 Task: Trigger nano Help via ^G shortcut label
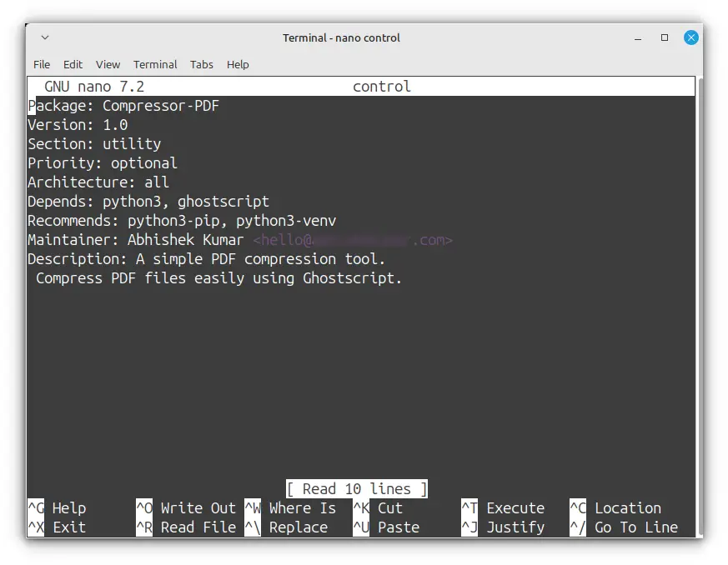(x=55, y=507)
